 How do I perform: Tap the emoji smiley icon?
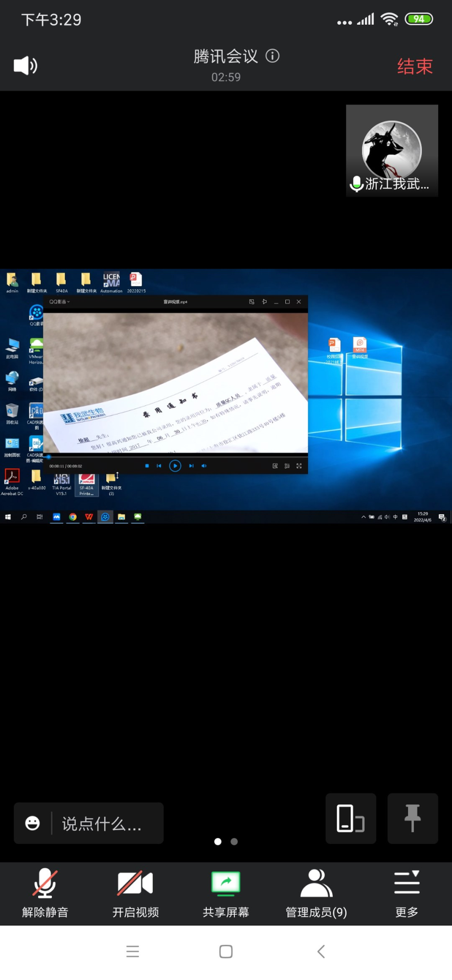[x=33, y=823]
